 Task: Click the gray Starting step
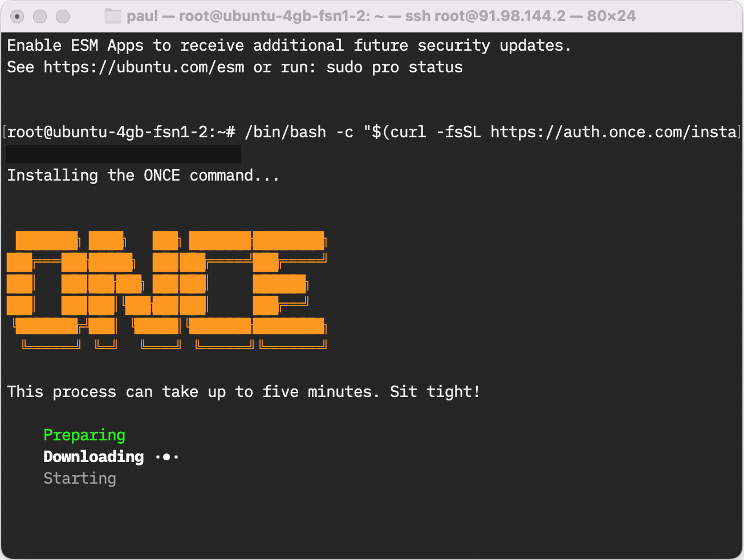pos(80,479)
